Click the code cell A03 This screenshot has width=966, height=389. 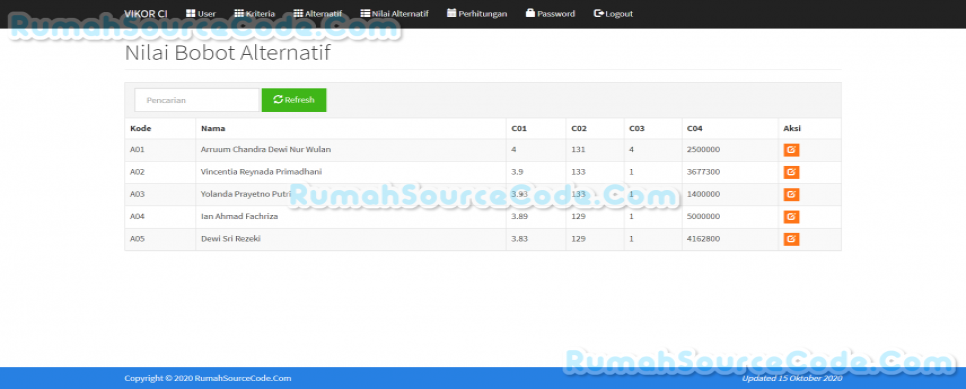point(137,194)
